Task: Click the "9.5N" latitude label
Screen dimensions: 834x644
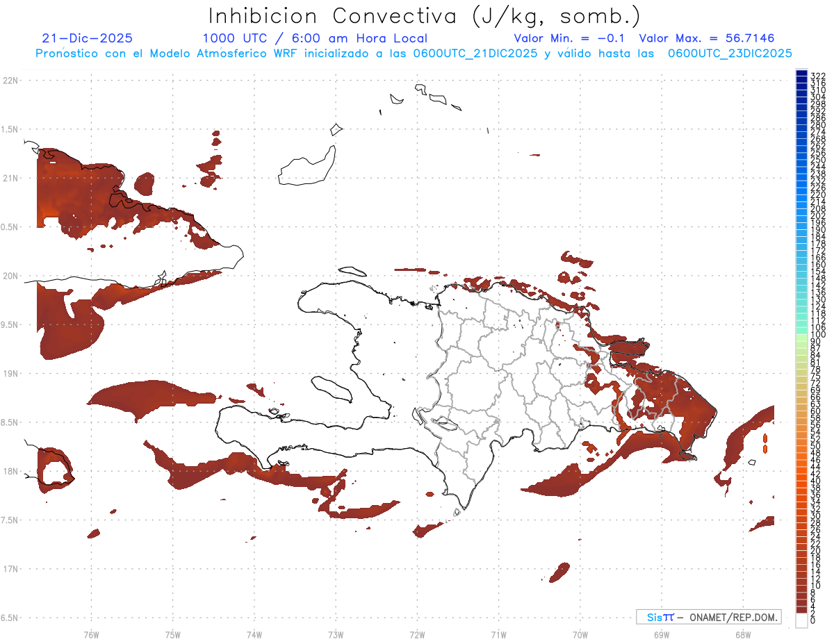Action: 10,324
